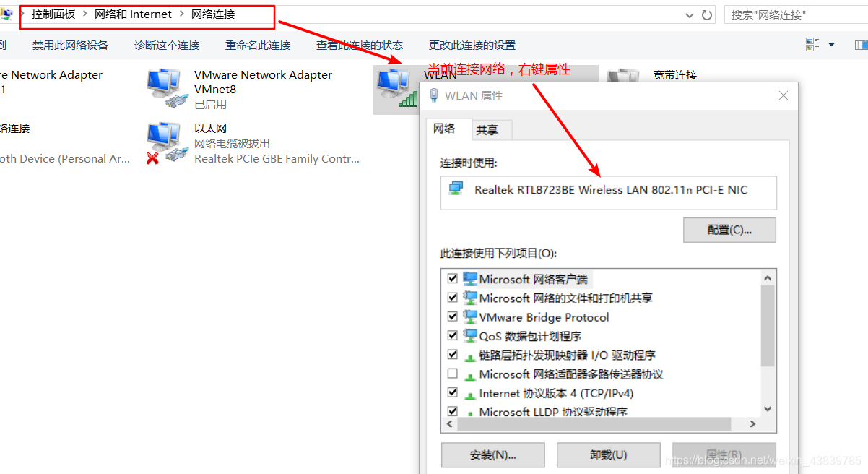Switch to the 共享 tab

coord(487,130)
